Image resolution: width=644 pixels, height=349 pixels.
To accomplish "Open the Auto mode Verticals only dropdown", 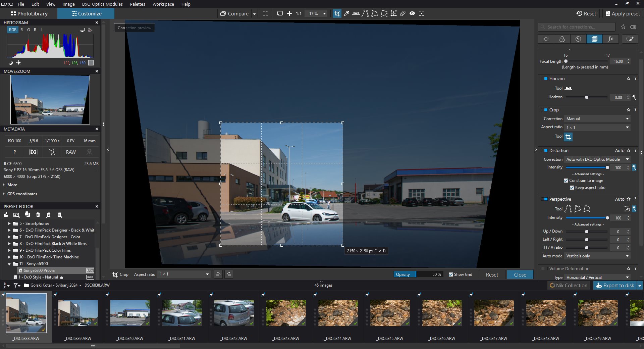I will pyautogui.click(x=597, y=256).
